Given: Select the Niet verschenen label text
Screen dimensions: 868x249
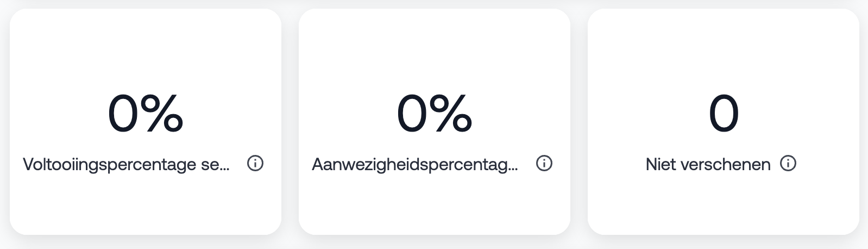Looking at the screenshot, I should (x=708, y=164).
